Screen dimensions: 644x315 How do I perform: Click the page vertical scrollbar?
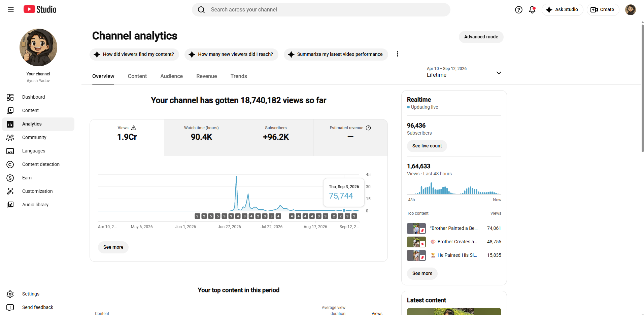tap(642, 88)
